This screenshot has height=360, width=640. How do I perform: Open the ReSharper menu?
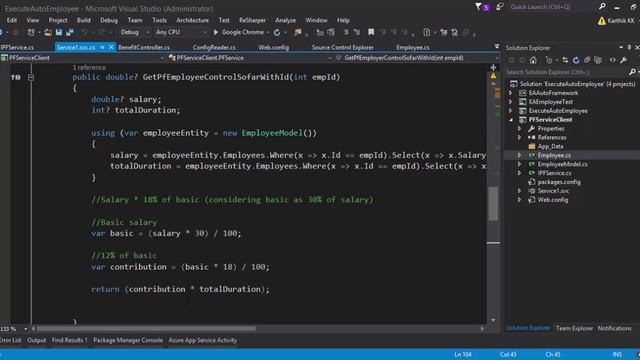pyautogui.click(x=252, y=20)
